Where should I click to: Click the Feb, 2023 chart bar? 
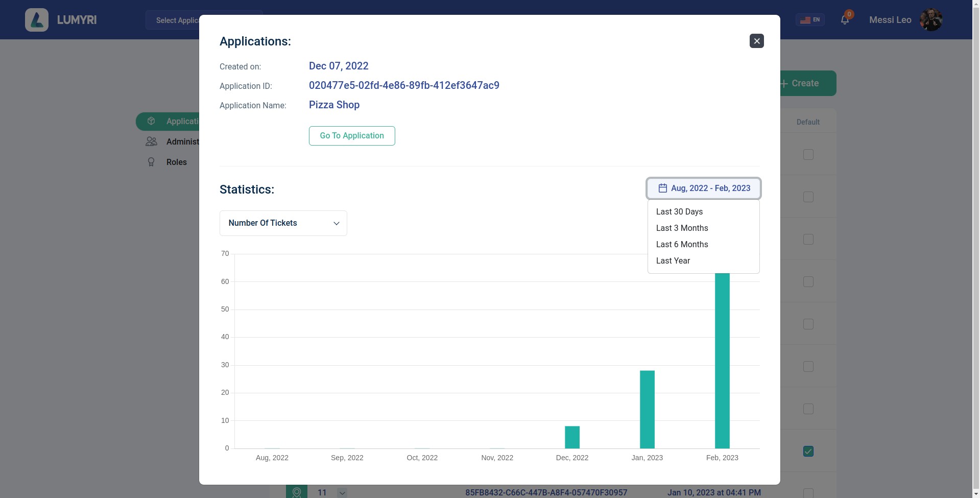[722, 361]
